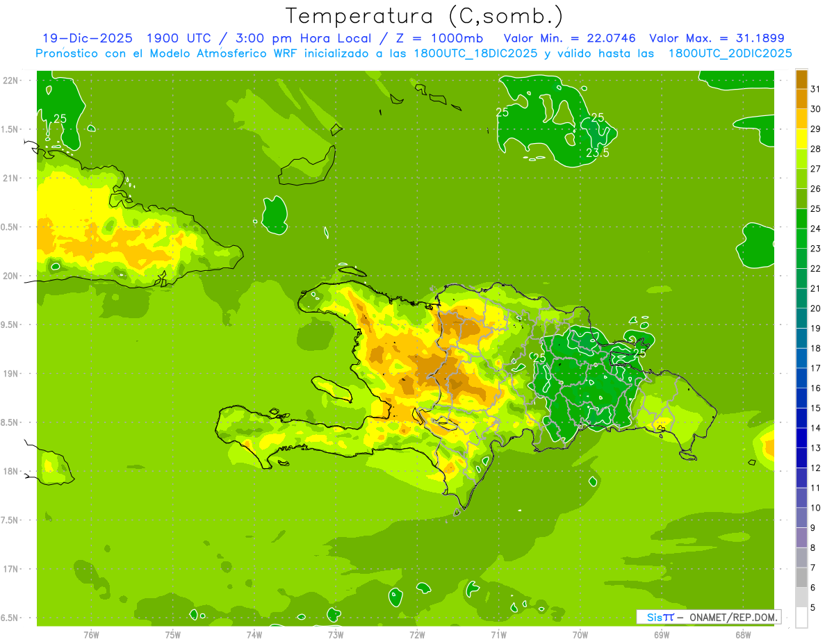Click the "17N" latitude axis label
Viewport: 834px width, 644px height.
(x=12, y=569)
